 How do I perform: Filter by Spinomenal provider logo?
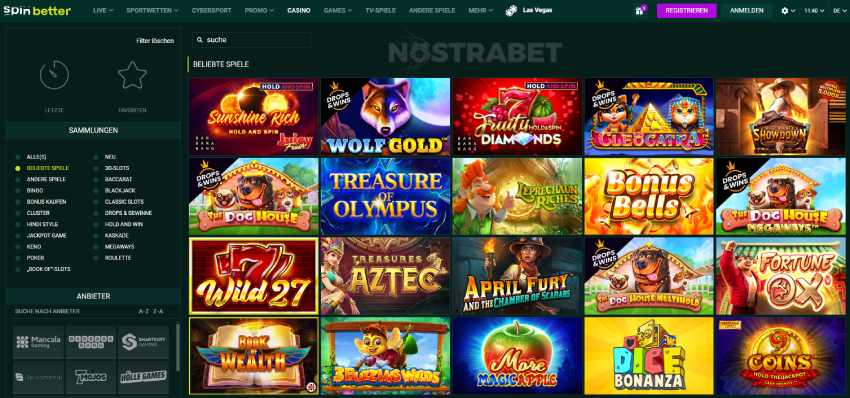(38, 377)
